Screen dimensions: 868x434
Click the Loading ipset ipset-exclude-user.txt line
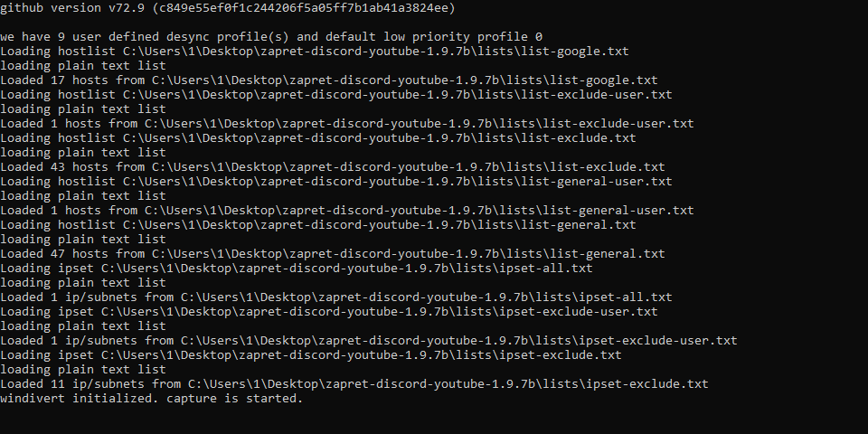point(328,312)
